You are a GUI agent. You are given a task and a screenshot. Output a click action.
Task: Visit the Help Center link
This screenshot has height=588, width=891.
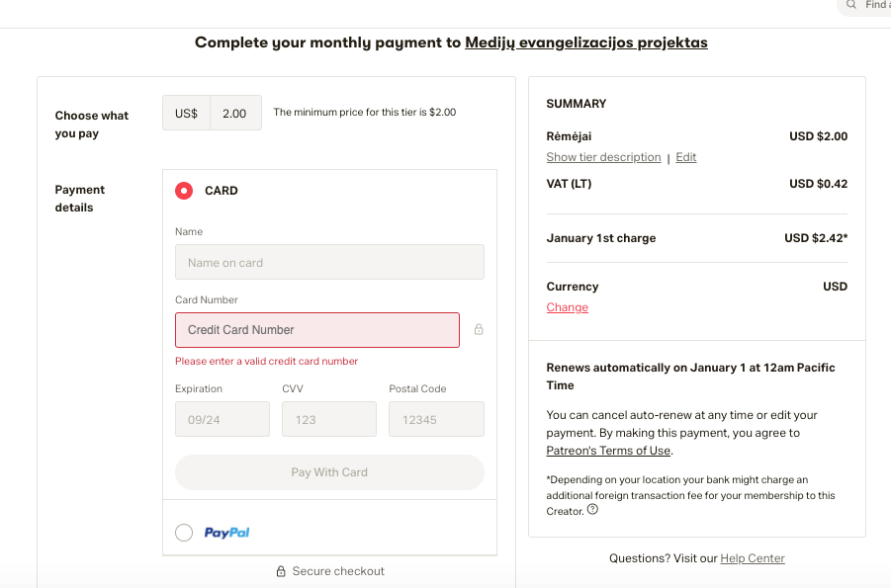tap(753, 558)
